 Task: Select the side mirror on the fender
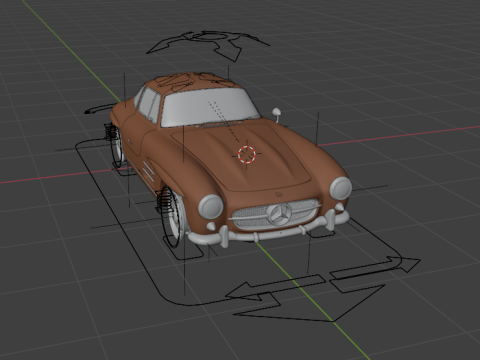tap(277, 115)
